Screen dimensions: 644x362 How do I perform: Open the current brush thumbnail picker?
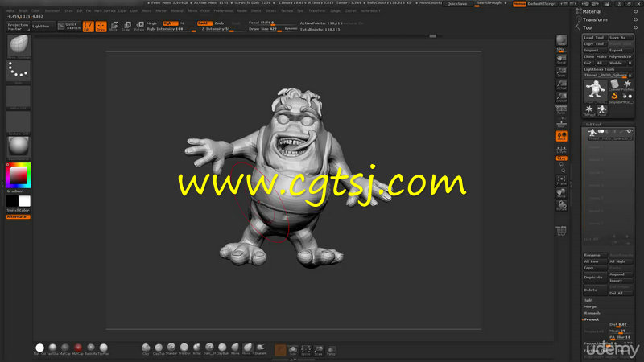[19, 47]
